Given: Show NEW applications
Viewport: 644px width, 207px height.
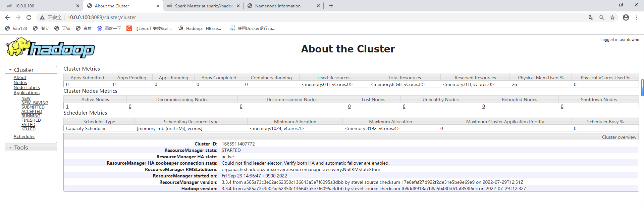Looking at the screenshot, I should [26, 98].
